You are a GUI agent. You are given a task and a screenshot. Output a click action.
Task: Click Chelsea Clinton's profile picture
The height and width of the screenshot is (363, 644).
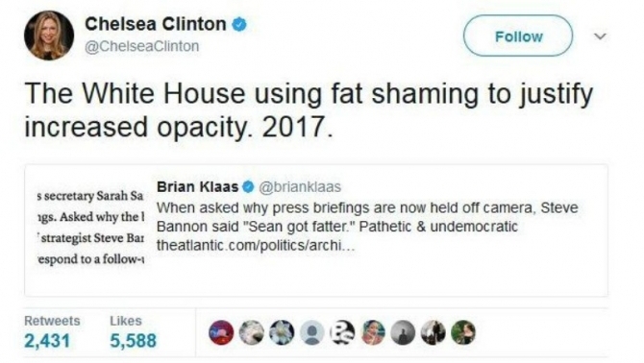pos(49,36)
